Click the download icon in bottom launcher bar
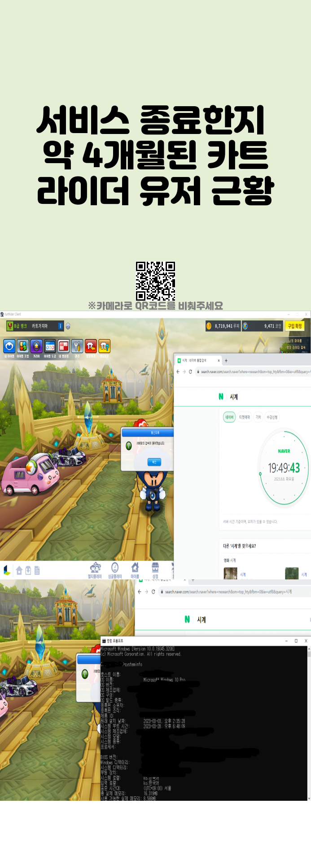Image resolution: width=311 pixels, height=868 pixels. [x=28, y=570]
